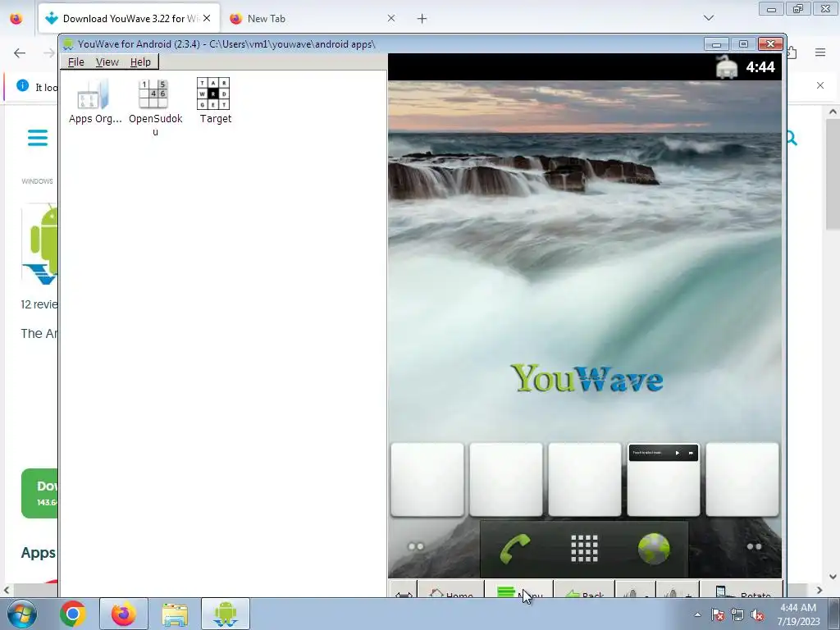840x630 pixels.
Task: Click the double-arrow toggle panel button
Action: [404, 591]
